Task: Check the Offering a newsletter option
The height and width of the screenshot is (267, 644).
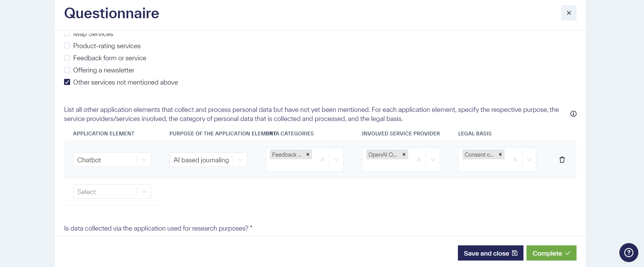Action: (67, 70)
